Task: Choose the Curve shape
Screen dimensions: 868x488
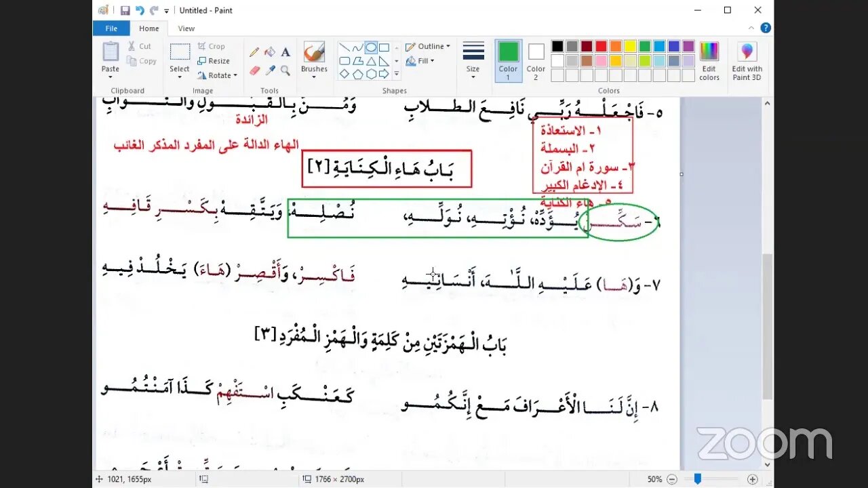Action: [357, 48]
